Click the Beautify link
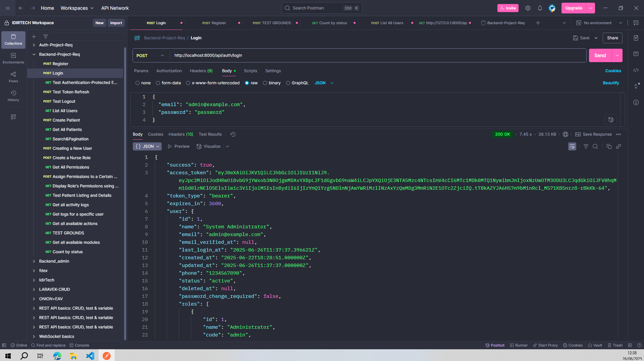644x361 pixels. [x=610, y=83]
